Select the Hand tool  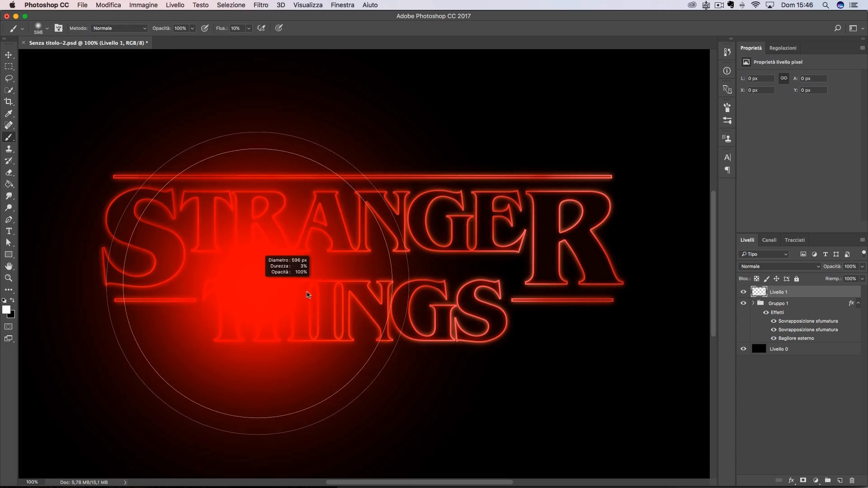pyautogui.click(x=9, y=267)
